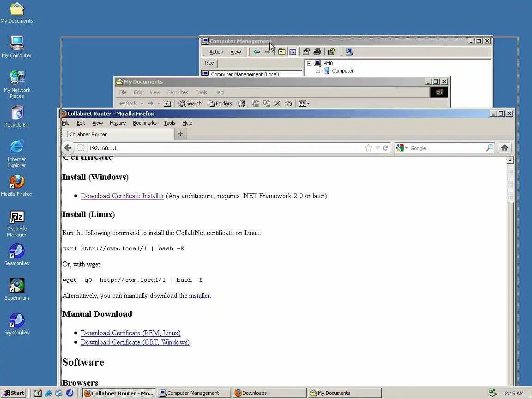Click the manual installer link

[x=199, y=296]
